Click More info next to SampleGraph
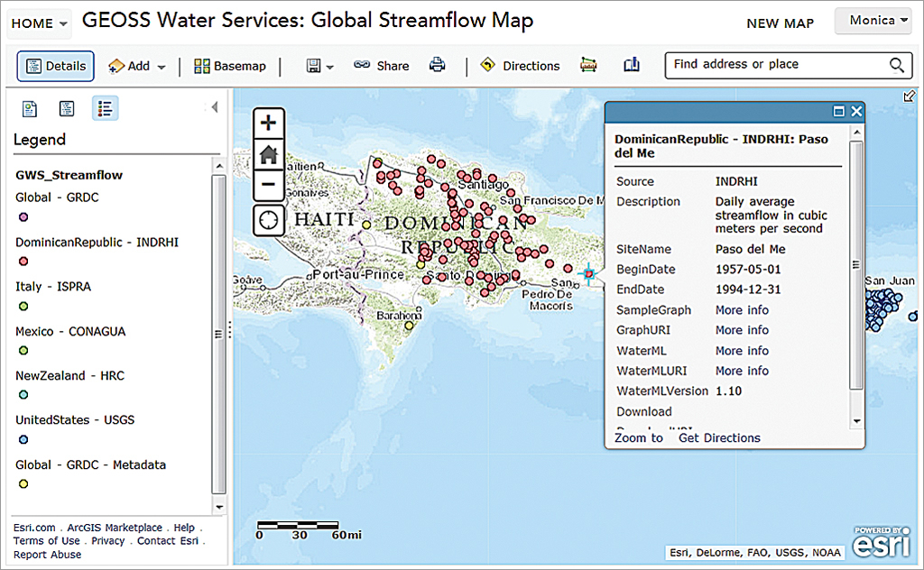 coord(742,310)
